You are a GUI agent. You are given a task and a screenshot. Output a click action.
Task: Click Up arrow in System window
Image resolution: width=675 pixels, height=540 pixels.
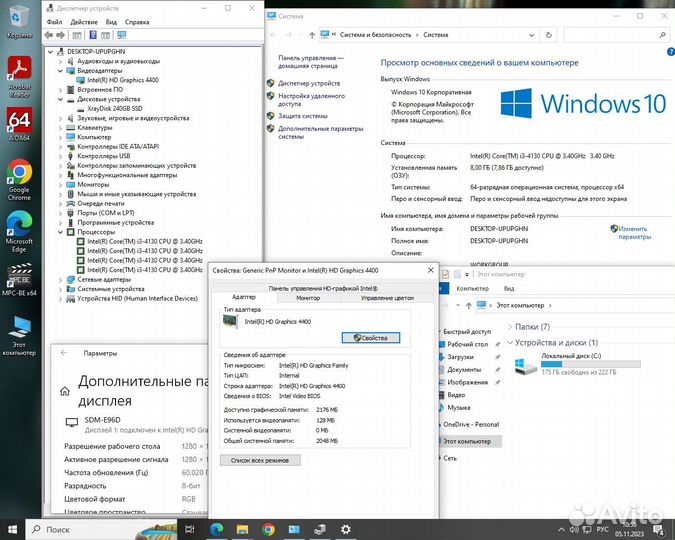click(x=312, y=35)
